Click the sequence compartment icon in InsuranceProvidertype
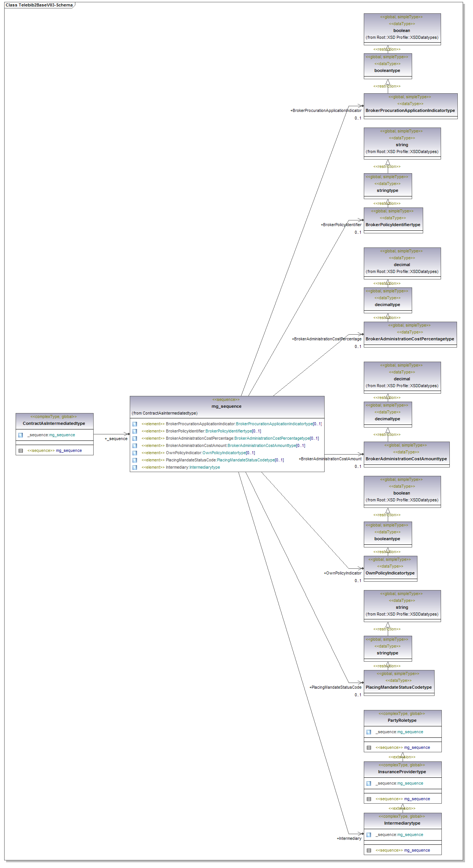 (369, 799)
